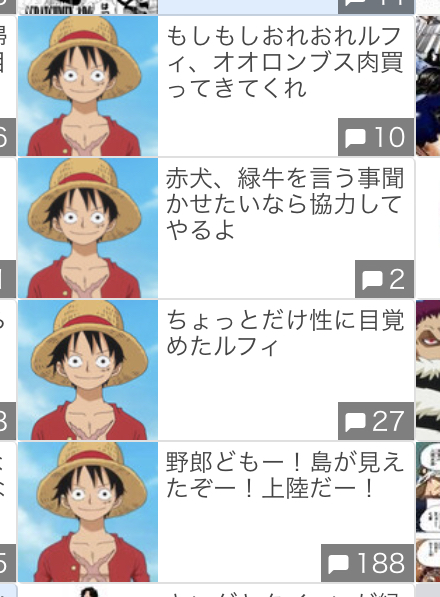Screen dimensions: 440x597
Task: Open right-side thumbnail beside もしもし thread
Action: pyautogui.click(x=428, y=86)
